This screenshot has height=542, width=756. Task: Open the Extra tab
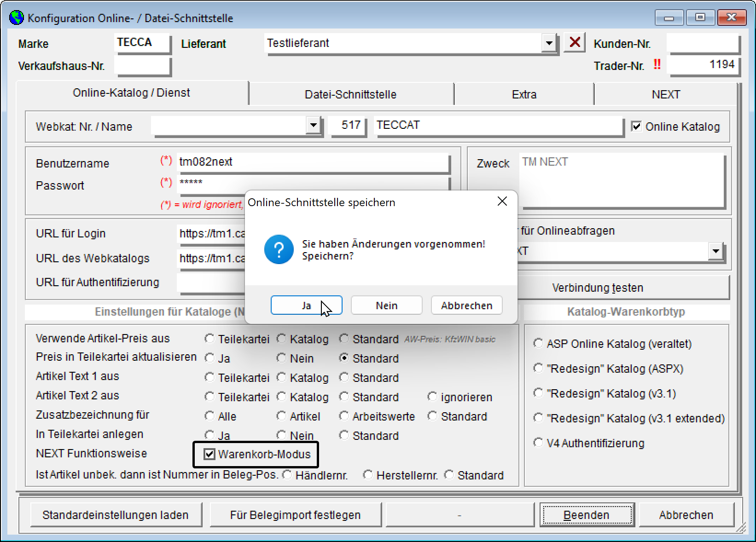[524, 94]
